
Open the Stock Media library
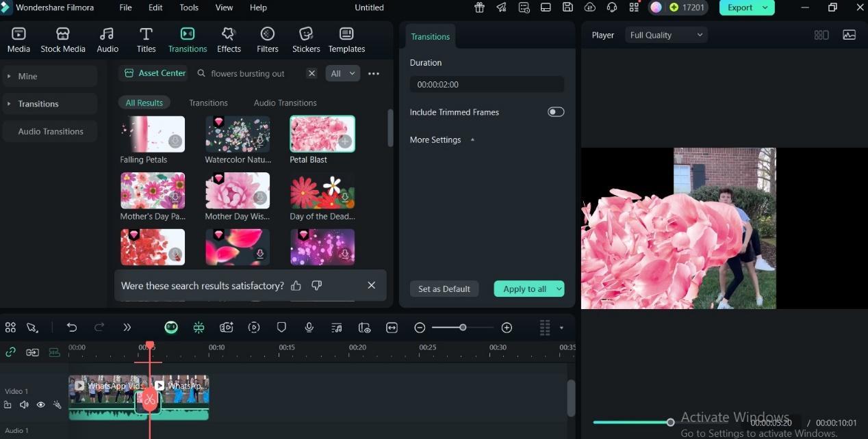point(63,40)
